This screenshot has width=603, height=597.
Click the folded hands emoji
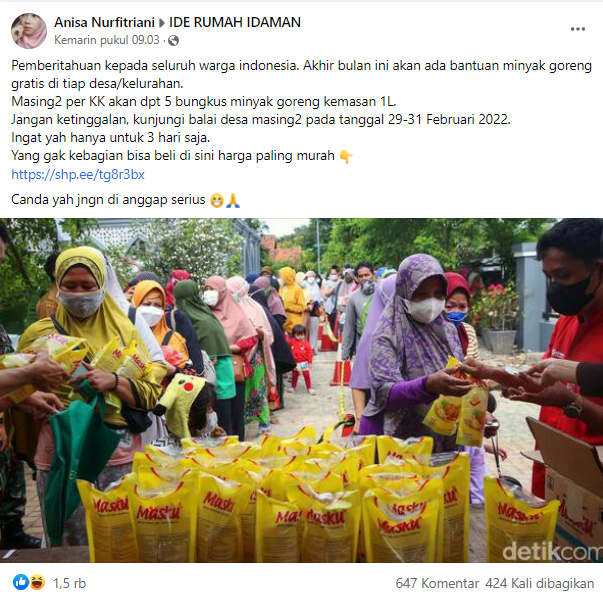click(x=233, y=200)
